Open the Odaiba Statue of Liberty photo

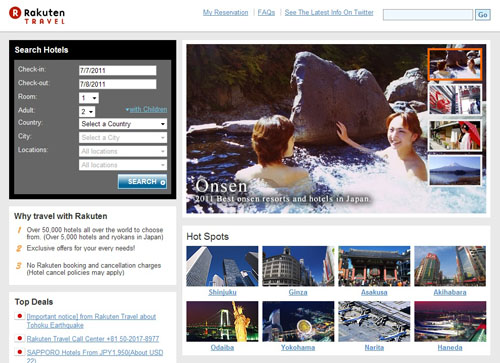(222, 321)
